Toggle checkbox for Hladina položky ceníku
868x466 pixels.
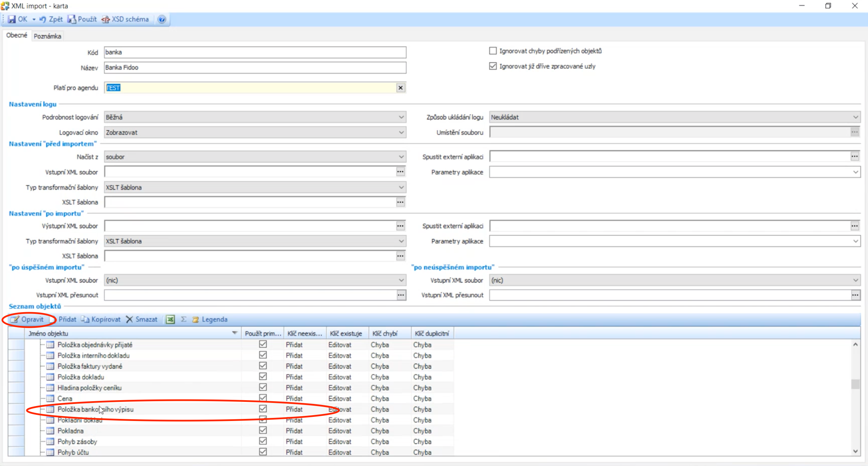pos(263,387)
